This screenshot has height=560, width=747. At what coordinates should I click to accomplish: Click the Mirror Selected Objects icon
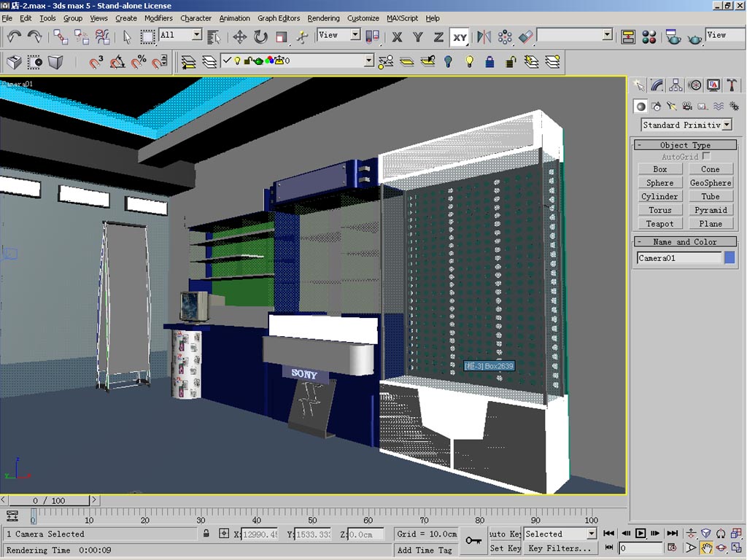click(x=484, y=36)
